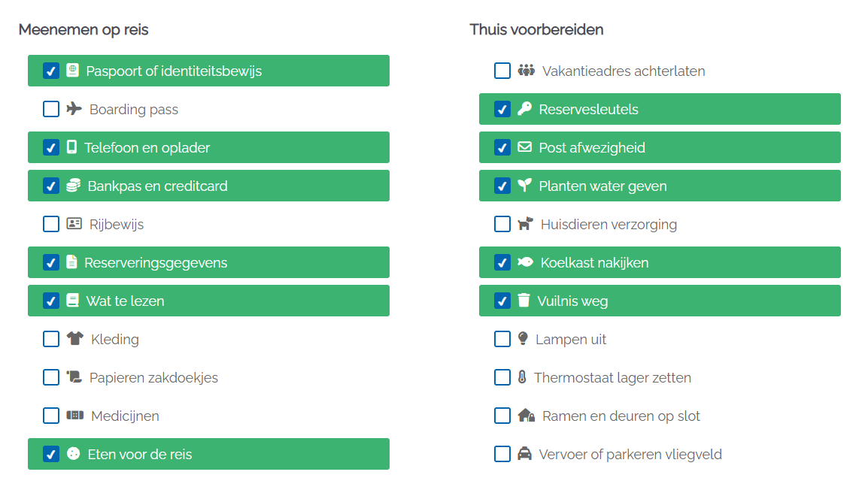Viewport: 868px width, 502px height.
Task: Enable the Medicijnen checkbox
Action: point(51,416)
